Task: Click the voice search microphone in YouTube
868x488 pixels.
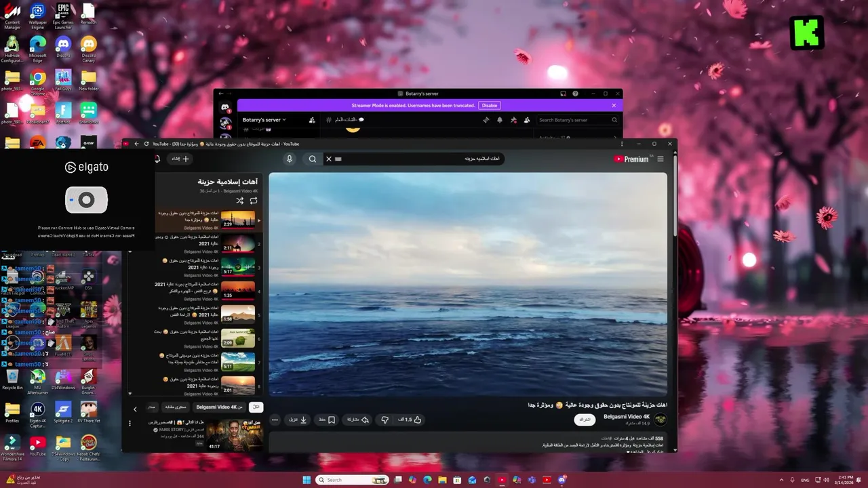Action: pos(290,159)
